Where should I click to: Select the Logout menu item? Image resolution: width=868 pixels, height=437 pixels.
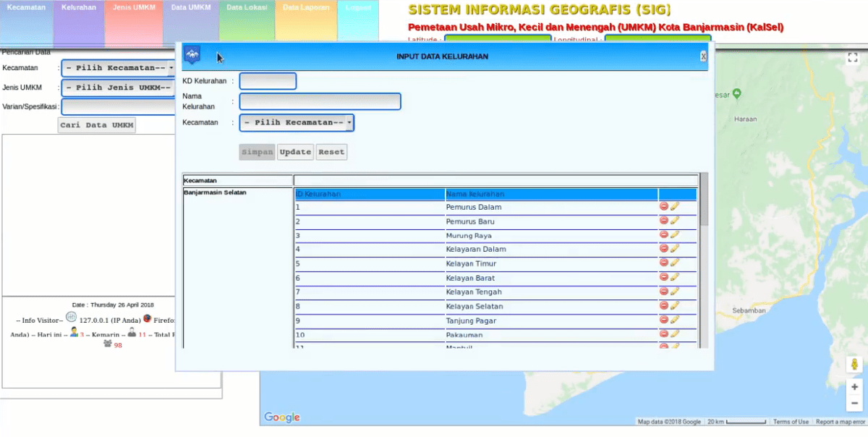pos(359,7)
